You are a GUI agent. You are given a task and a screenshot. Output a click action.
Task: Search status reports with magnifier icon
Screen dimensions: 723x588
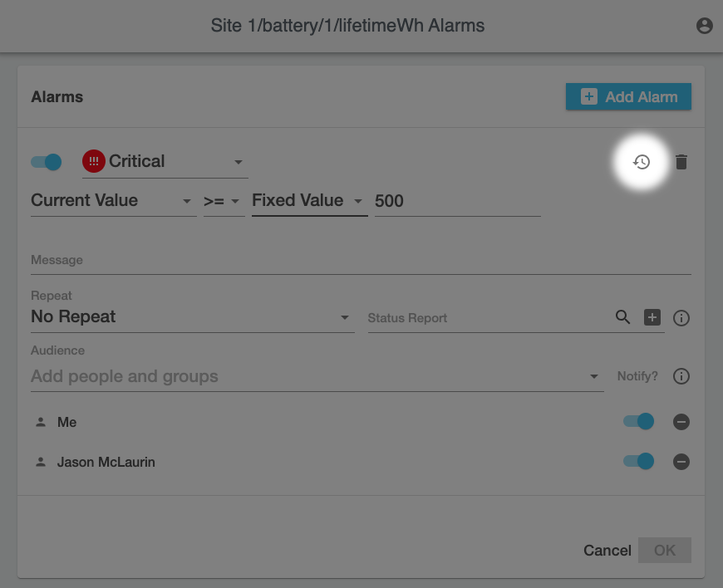(x=622, y=317)
